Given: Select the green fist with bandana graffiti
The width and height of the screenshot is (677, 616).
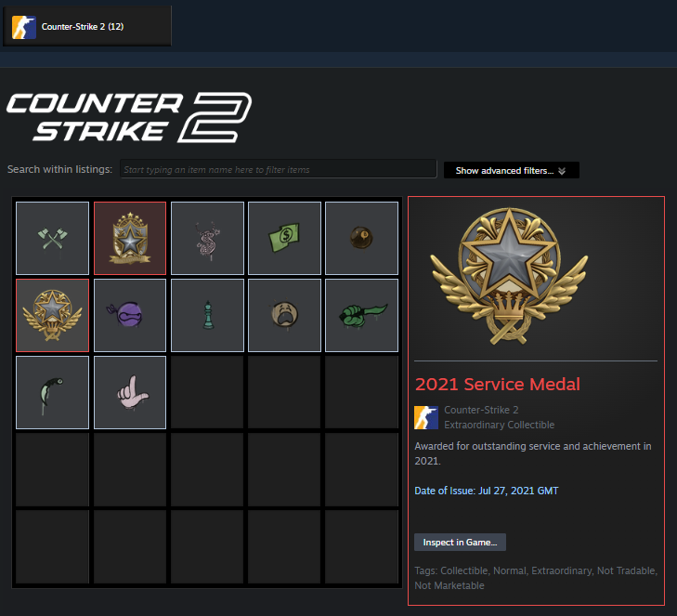Looking at the screenshot, I should click(362, 315).
